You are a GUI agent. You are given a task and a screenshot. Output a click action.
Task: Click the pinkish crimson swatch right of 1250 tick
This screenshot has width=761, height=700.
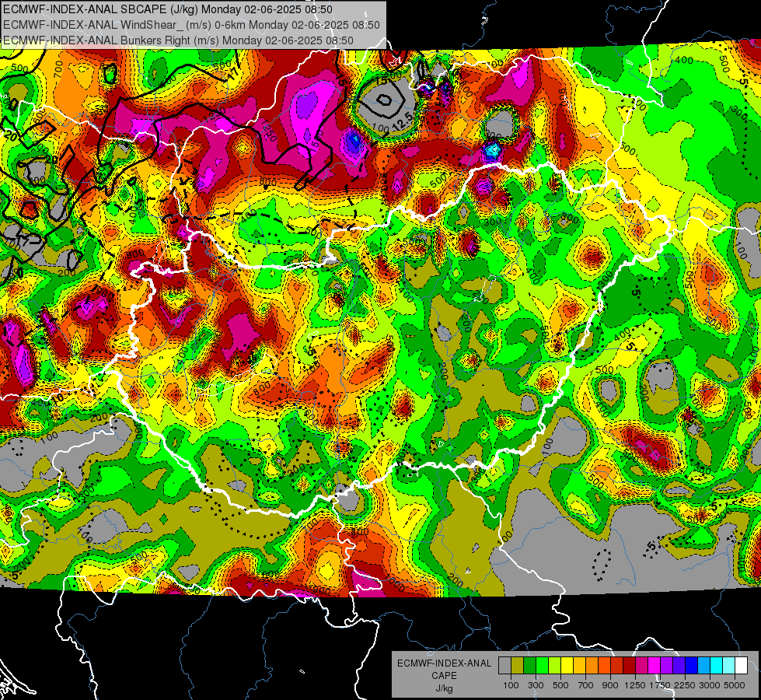641,666
